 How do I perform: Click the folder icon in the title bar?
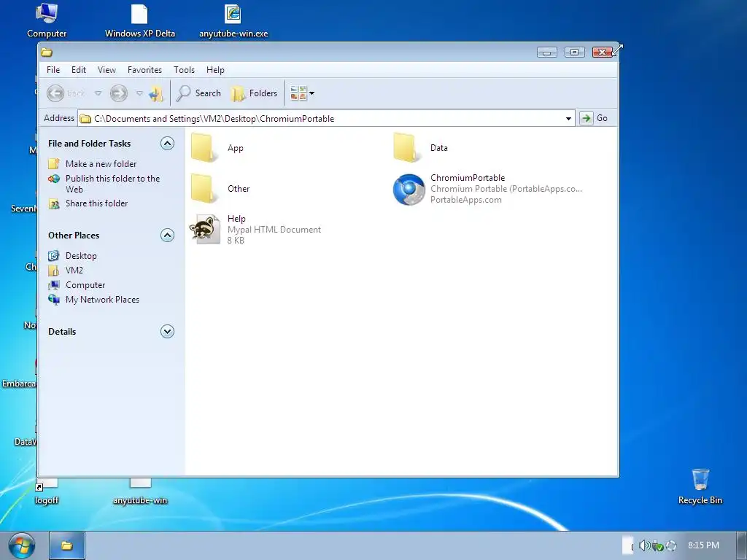(47, 52)
